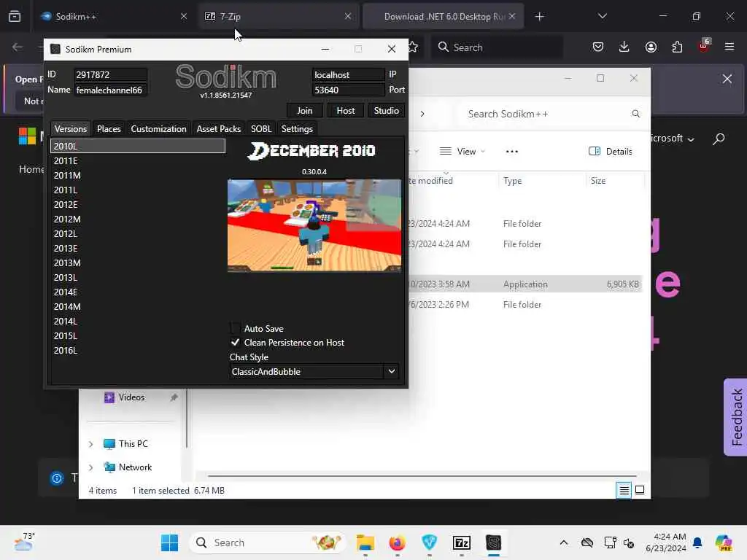
Task: Select version 2012M in the list
Action: click(138, 219)
